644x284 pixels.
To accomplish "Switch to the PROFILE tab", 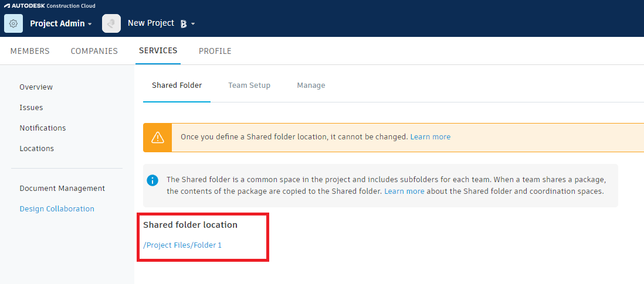I will [215, 51].
